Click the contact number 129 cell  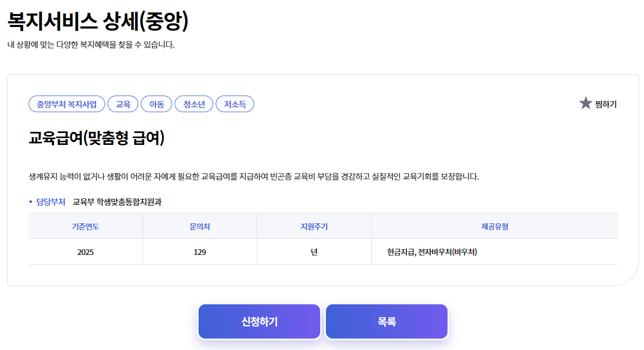pos(200,251)
